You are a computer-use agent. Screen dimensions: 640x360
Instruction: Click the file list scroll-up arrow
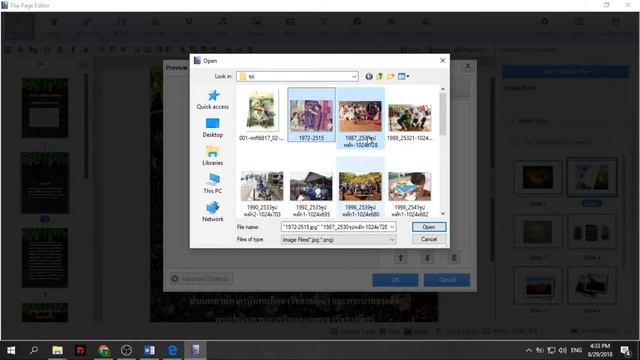click(x=442, y=89)
